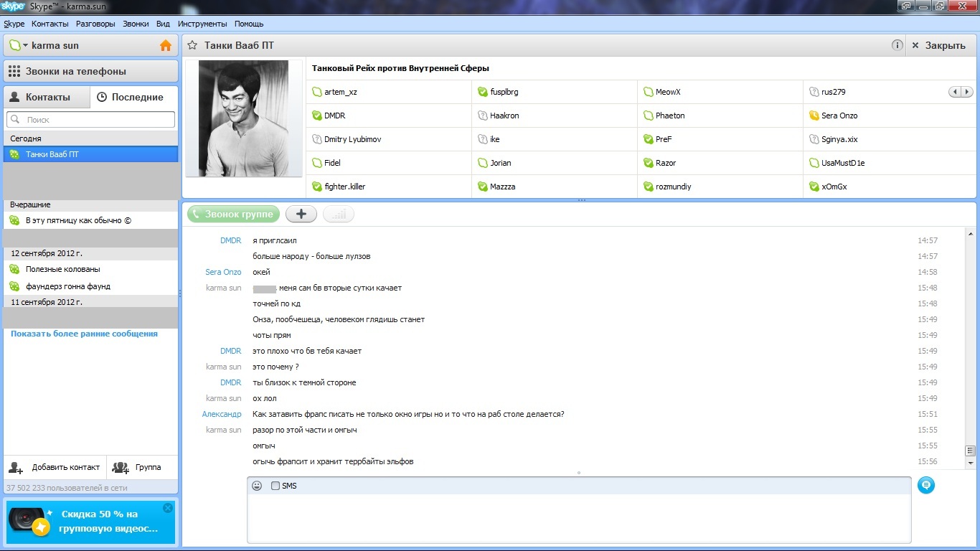This screenshot has width=980, height=551.
Task: Open the Звонки menu
Action: (x=136, y=24)
